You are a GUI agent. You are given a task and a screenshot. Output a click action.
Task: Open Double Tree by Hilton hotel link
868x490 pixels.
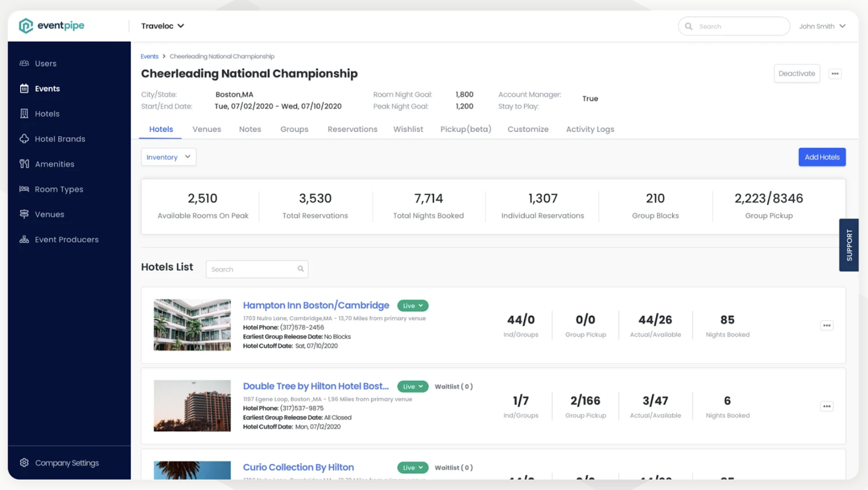316,386
